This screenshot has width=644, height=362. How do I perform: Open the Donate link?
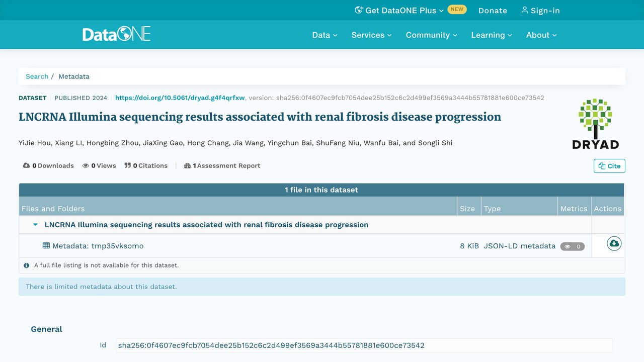(x=493, y=10)
